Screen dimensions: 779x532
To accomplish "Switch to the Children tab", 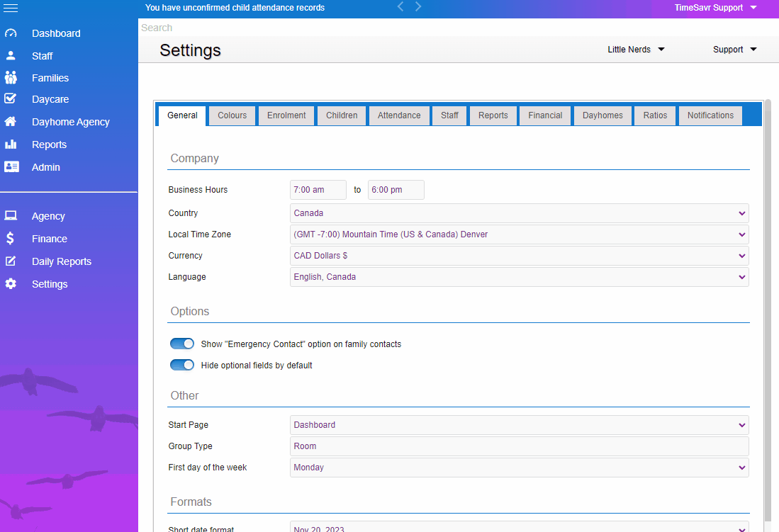I will pyautogui.click(x=342, y=115).
